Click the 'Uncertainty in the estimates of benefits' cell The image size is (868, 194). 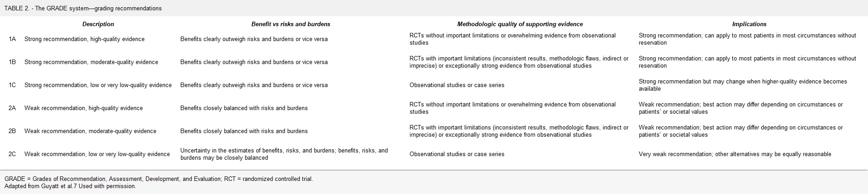pyautogui.click(x=284, y=154)
